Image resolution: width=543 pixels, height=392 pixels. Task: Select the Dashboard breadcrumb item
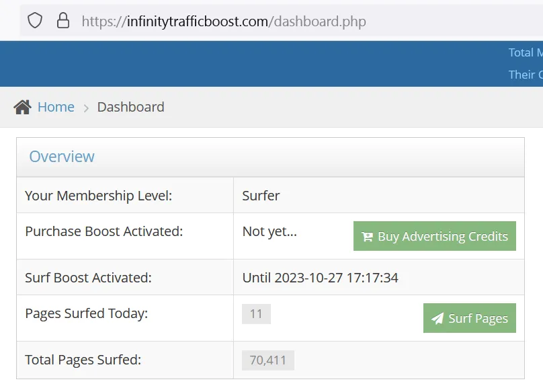(130, 107)
